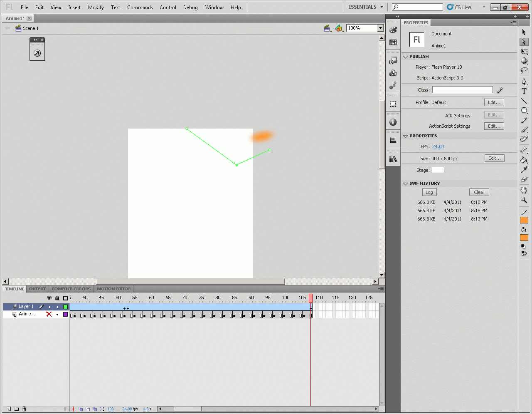The width and height of the screenshot is (532, 414).
Task: Select the Lasso tool
Action: click(x=524, y=70)
